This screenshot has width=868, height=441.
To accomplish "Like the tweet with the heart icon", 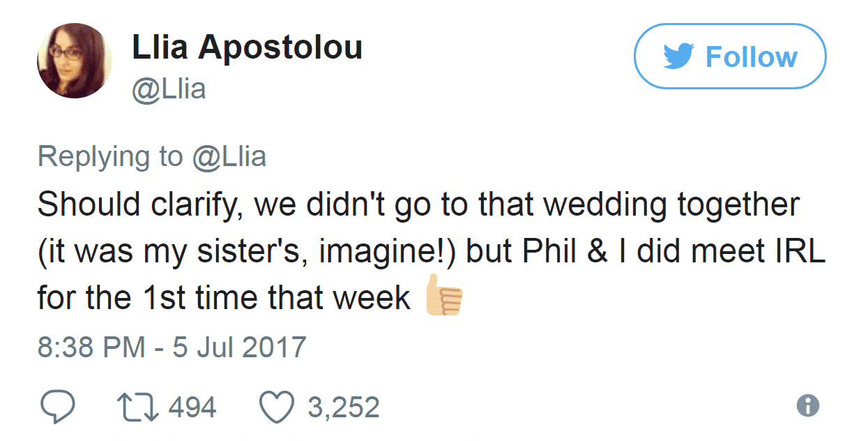I will [277, 407].
